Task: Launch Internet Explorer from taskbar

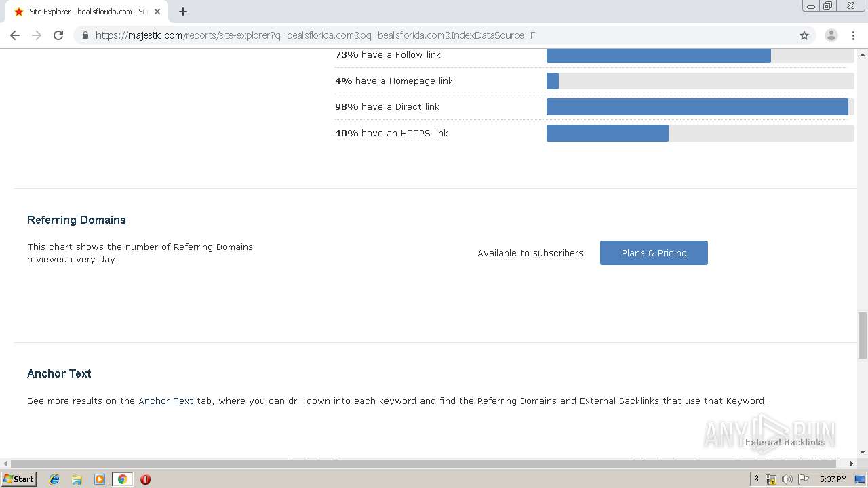Action: click(54, 479)
